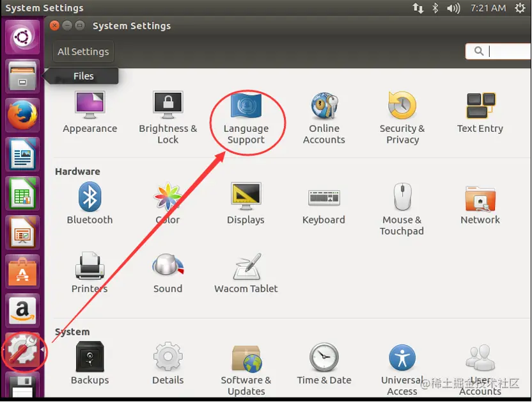Viewport: 532px width, 402px height.
Task: Open Security & Privacy settings
Action: [402, 118]
